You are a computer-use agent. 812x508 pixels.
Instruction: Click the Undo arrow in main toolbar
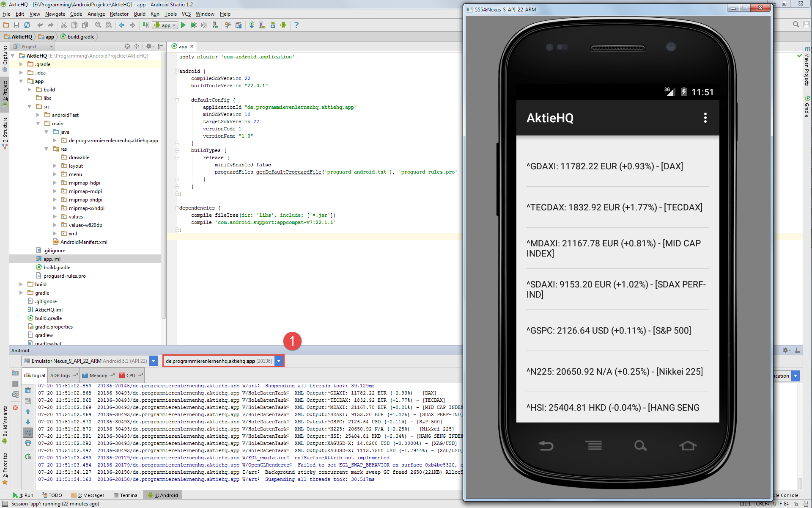40,25
